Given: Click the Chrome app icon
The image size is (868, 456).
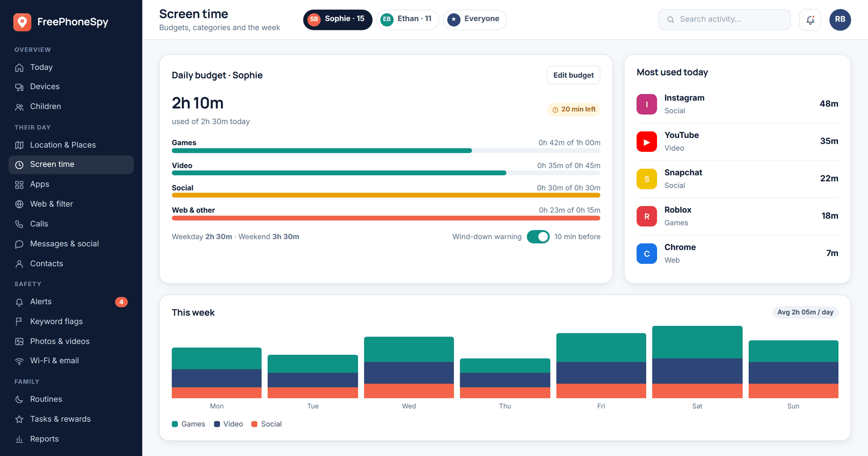Looking at the screenshot, I should pyautogui.click(x=647, y=253).
